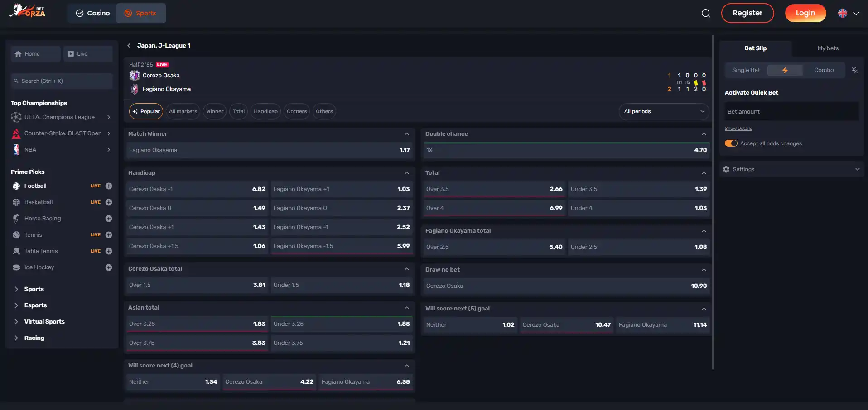The width and height of the screenshot is (868, 410).
Task: Click the Show Details link
Action: [738, 129]
